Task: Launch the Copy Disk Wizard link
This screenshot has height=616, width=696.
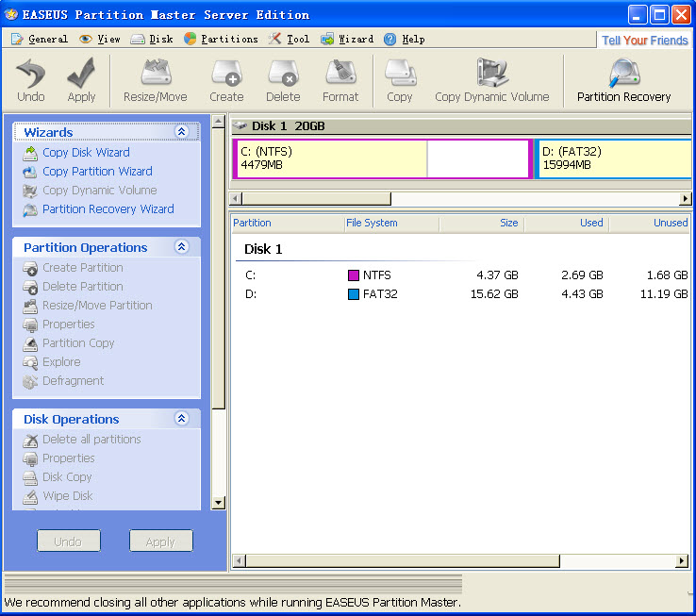Action: pos(86,153)
